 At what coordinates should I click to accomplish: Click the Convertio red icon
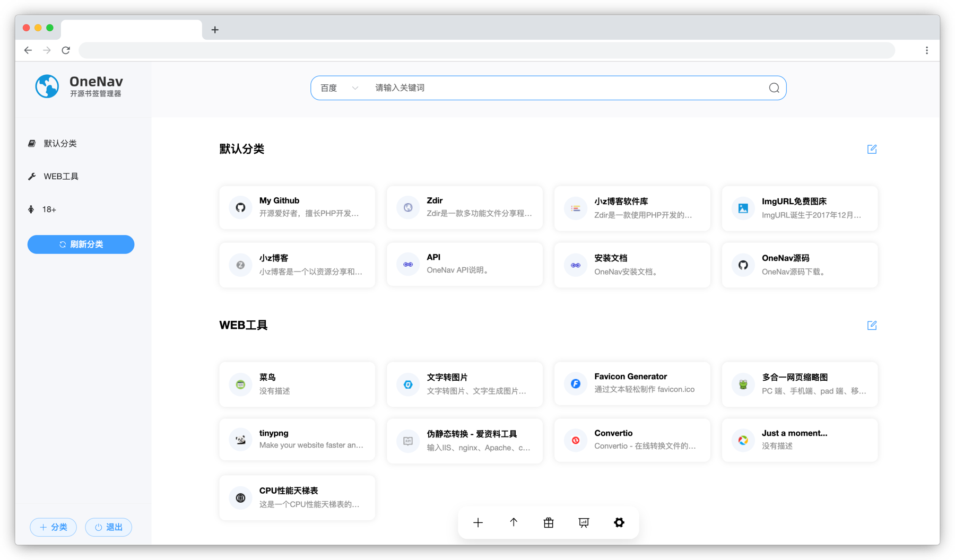[576, 440]
